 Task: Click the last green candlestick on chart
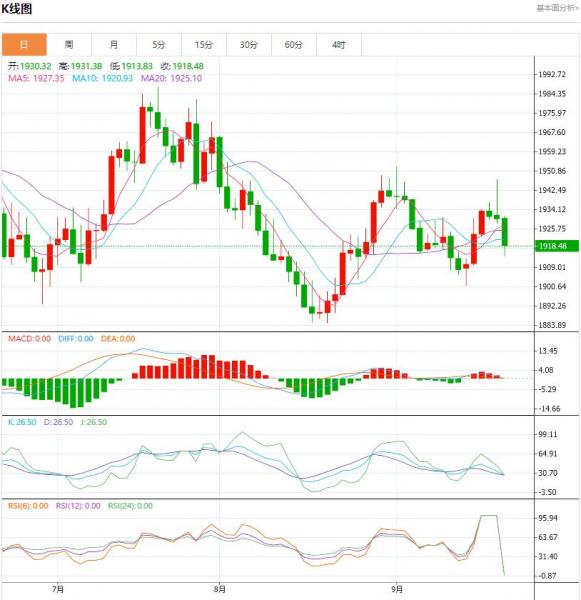(x=505, y=232)
